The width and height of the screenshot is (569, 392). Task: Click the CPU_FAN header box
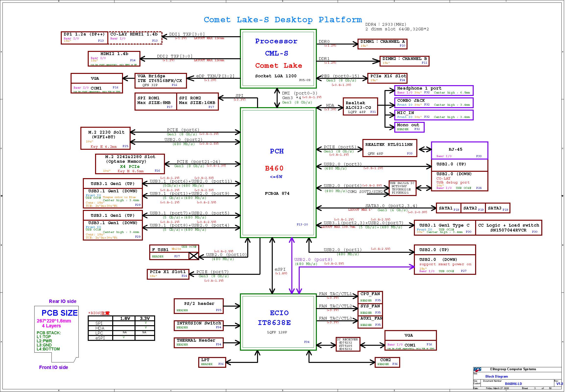(370, 297)
